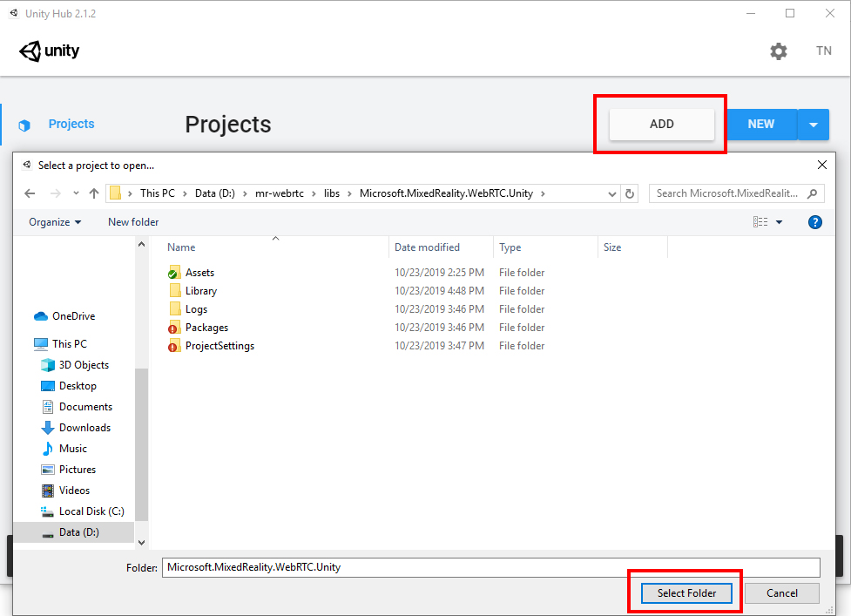Click the navigation pane scrollbar thumb

[x=142, y=445]
